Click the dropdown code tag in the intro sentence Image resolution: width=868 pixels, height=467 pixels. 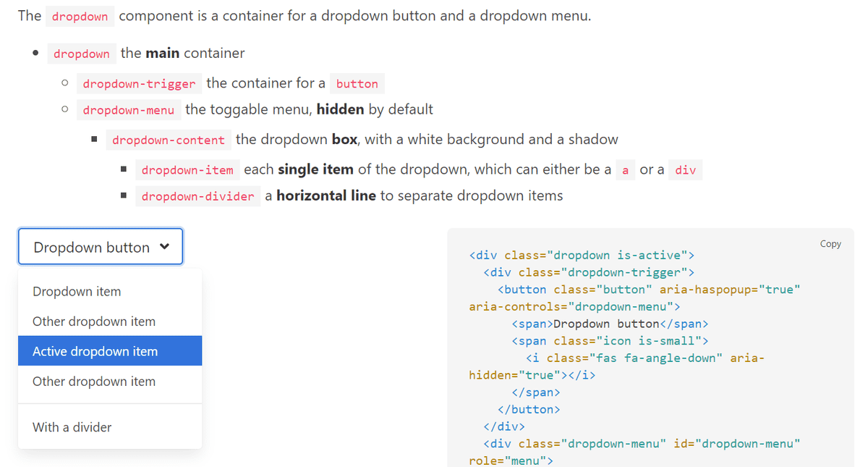pyautogui.click(x=80, y=15)
